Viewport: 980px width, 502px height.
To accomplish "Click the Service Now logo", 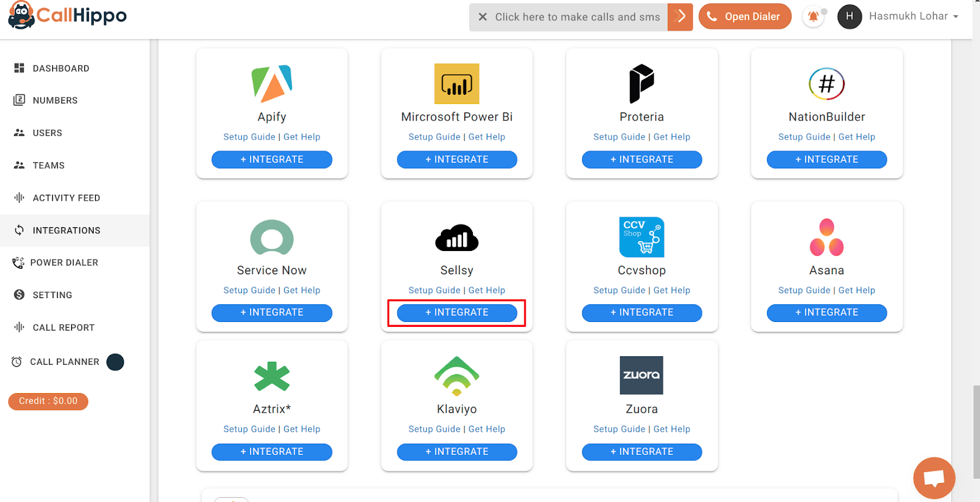I will click(272, 238).
